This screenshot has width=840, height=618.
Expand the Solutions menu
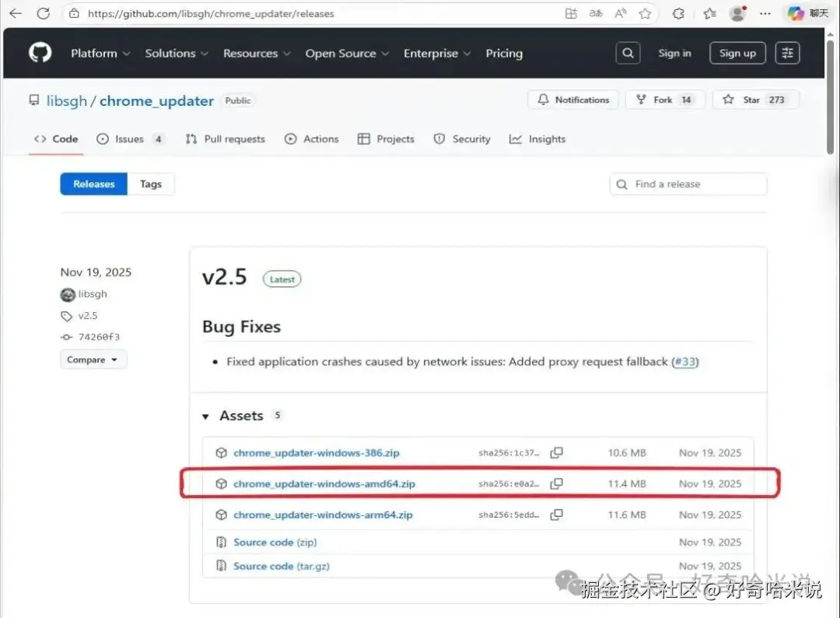(177, 53)
